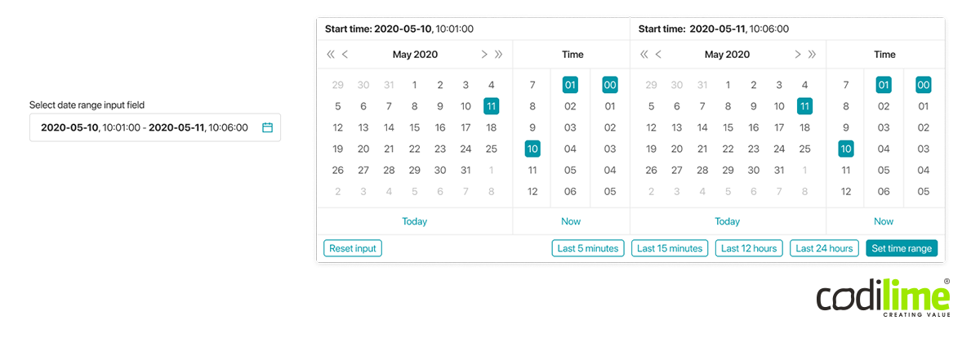The height and width of the screenshot is (347, 980).
Task: Go to next month in left calendar
Action: [x=483, y=55]
